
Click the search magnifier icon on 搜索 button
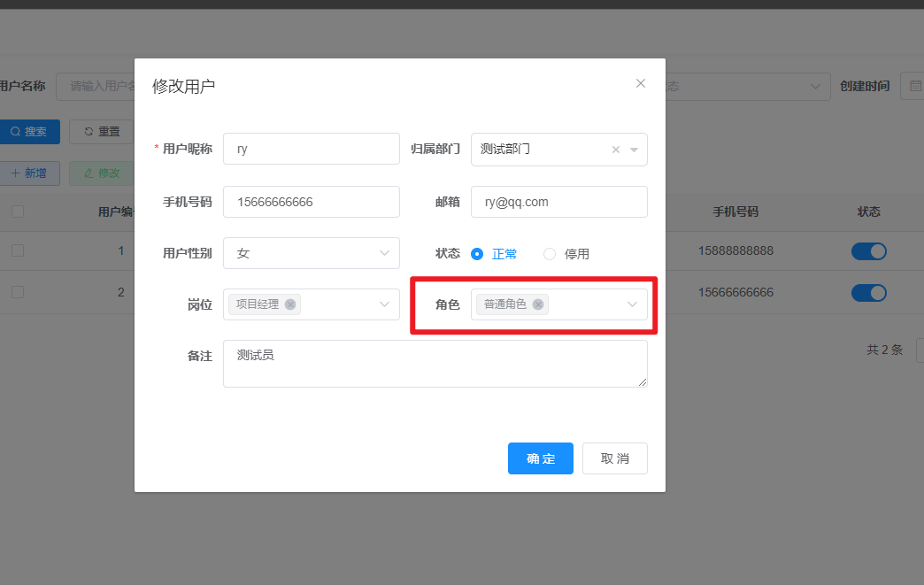click(x=15, y=131)
